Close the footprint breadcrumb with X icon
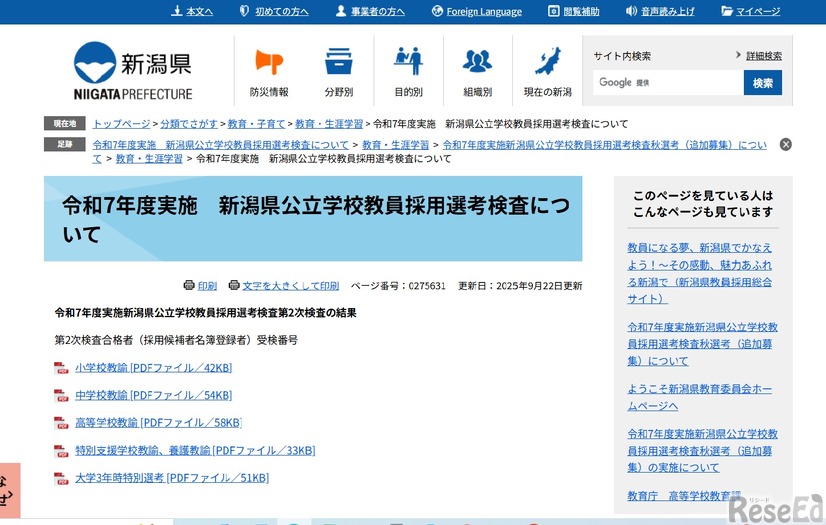826x525 pixels. pos(785,144)
